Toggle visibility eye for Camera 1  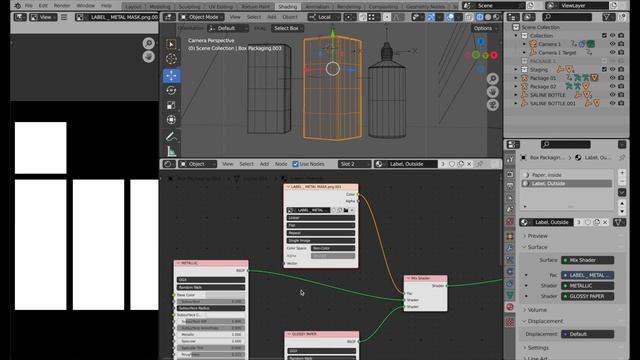click(612, 44)
